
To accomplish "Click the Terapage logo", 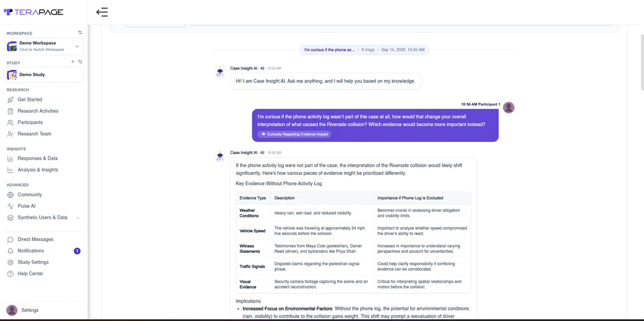I will coord(34,12).
